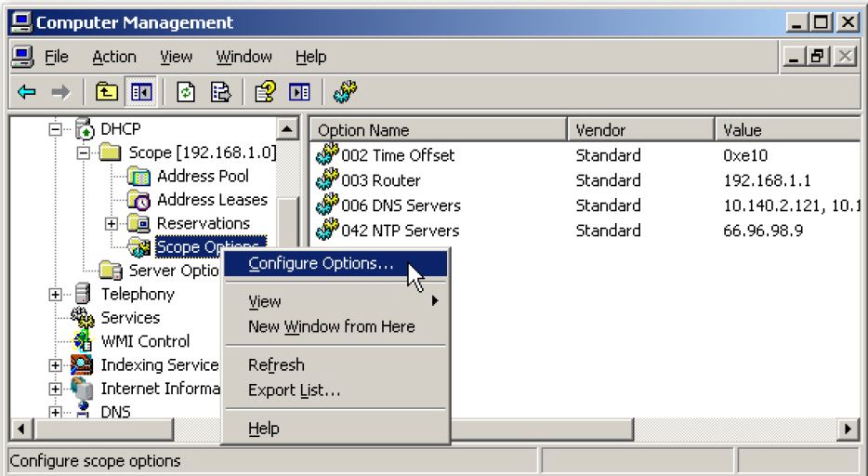Select Export List from context menu
The height and width of the screenshot is (476, 868).
294,390
